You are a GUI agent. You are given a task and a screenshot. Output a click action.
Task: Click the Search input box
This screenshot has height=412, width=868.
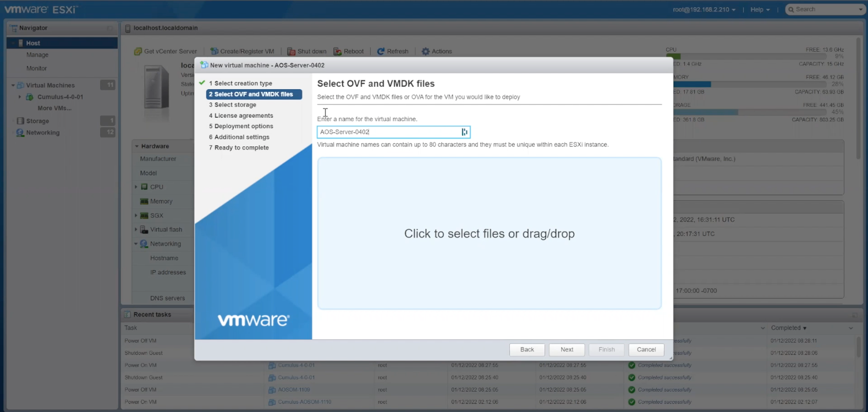tap(825, 9)
